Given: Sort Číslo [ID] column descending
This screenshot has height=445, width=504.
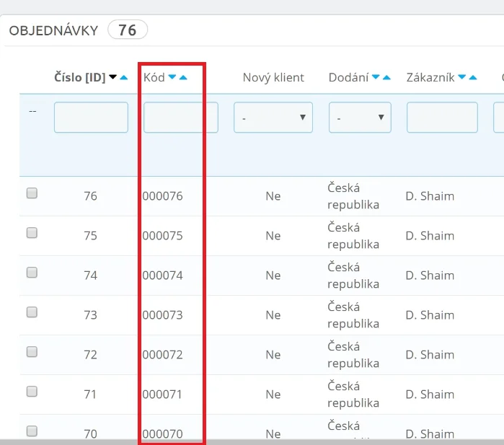Looking at the screenshot, I should click(112, 78).
